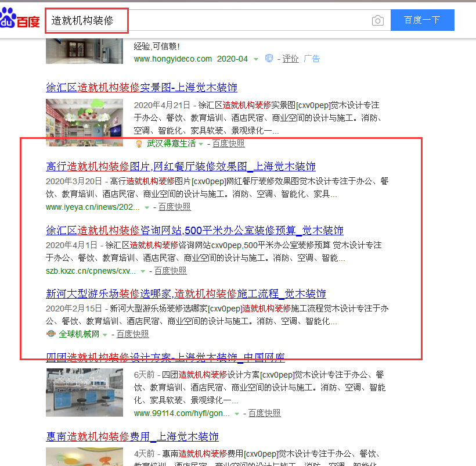
Task: Open the 高行造就机构装修图片 result link
Action: [181, 166]
